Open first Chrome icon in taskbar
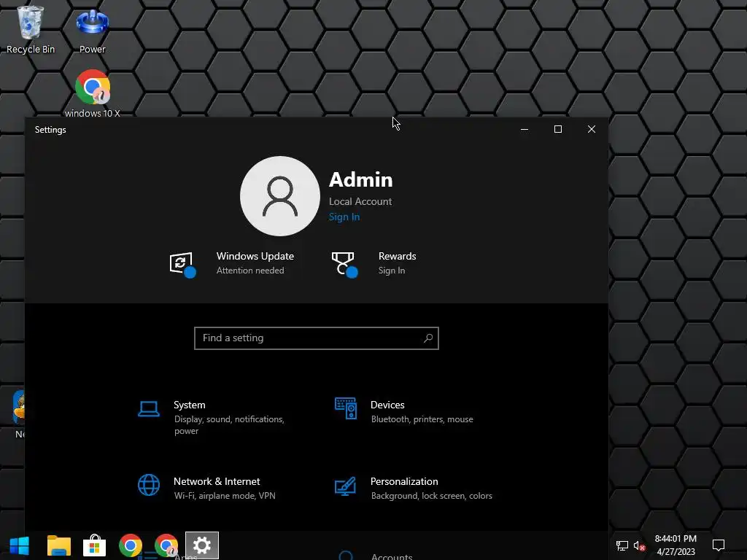This screenshot has width=747, height=560. 131,545
